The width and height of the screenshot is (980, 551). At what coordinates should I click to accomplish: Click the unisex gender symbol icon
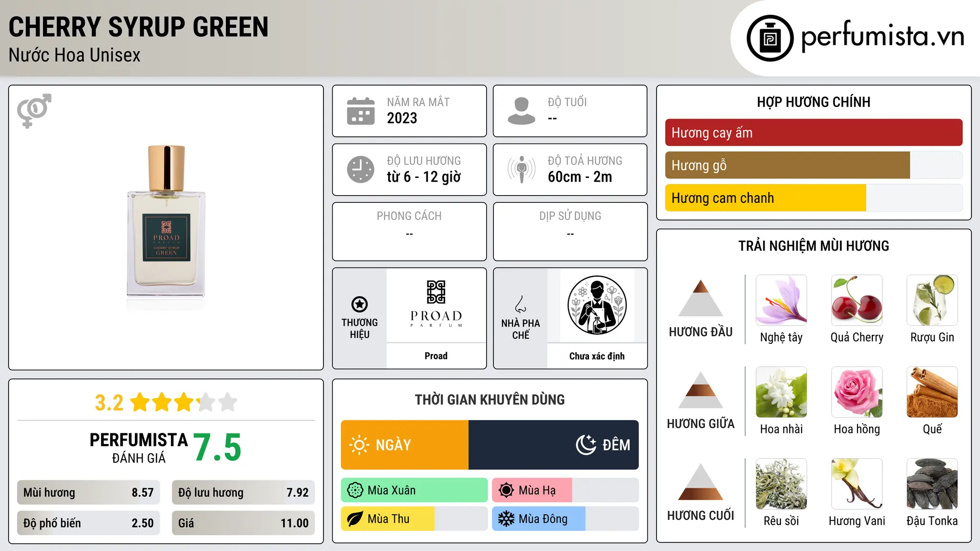34,110
